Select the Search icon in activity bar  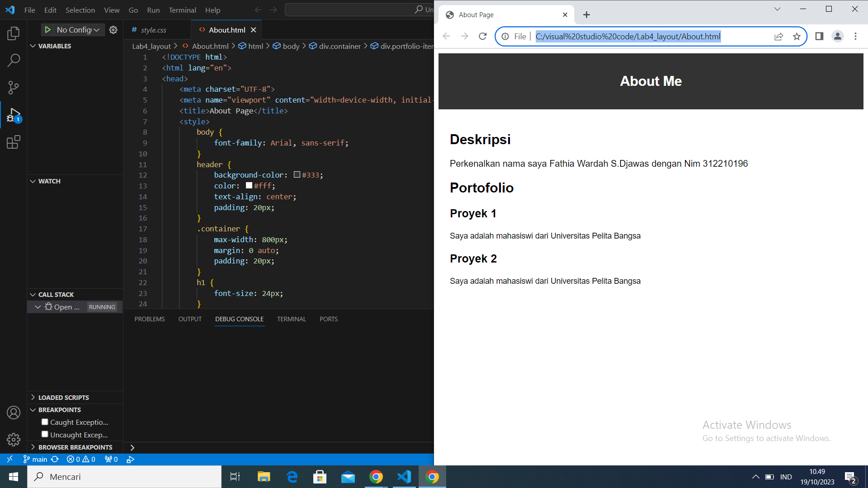pos(14,60)
